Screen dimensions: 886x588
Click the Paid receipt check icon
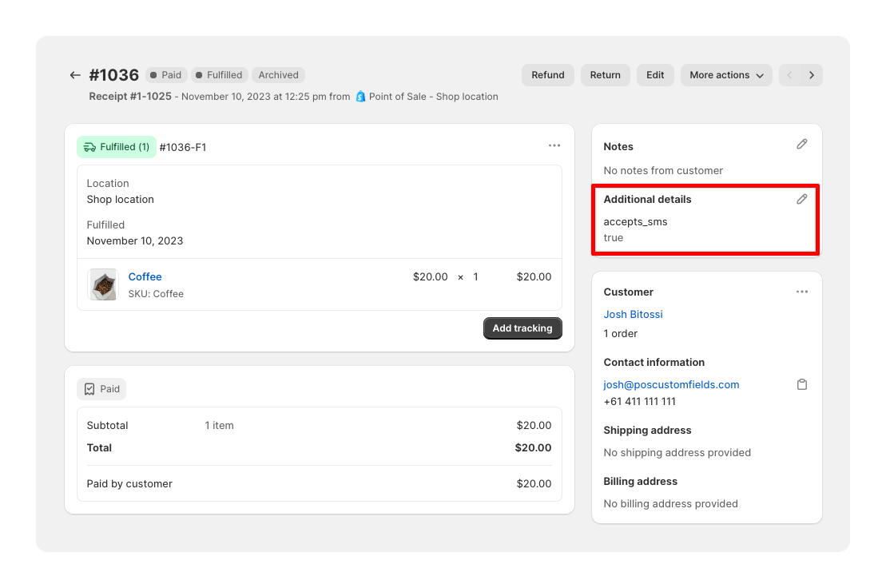point(90,388)
